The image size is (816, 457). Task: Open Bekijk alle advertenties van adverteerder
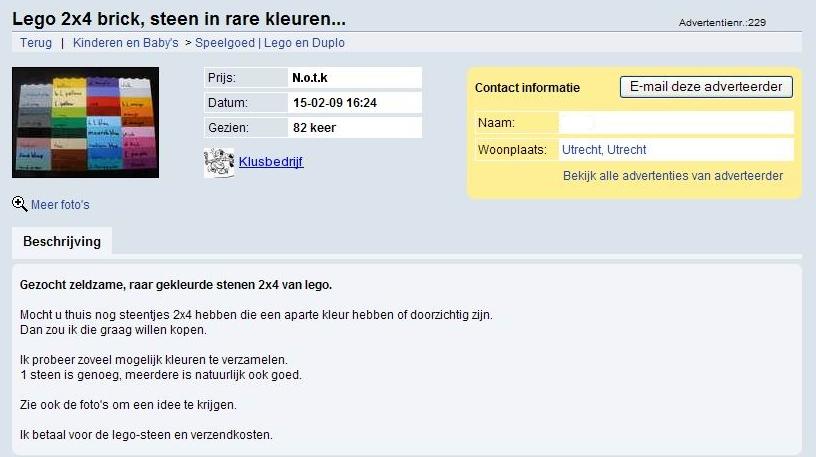673,176
